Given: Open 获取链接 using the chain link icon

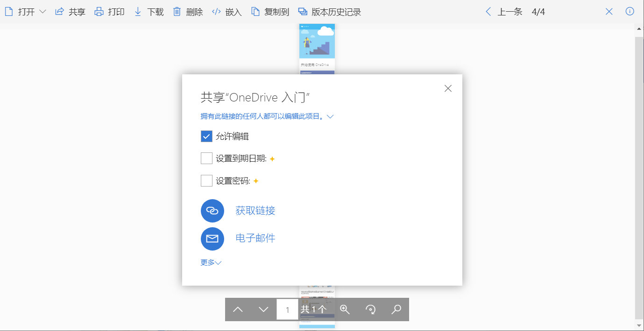Looking at the screenshot, I should coord(212,210).
